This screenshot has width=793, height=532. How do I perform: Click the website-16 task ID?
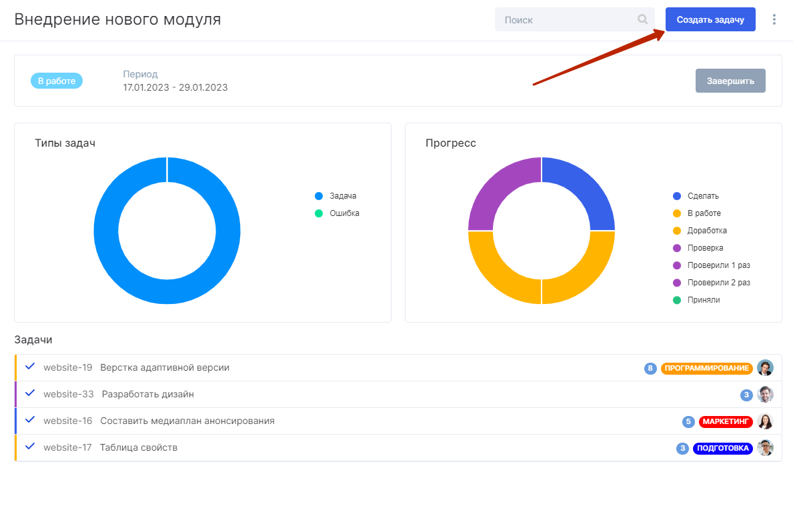click(68, 421)
